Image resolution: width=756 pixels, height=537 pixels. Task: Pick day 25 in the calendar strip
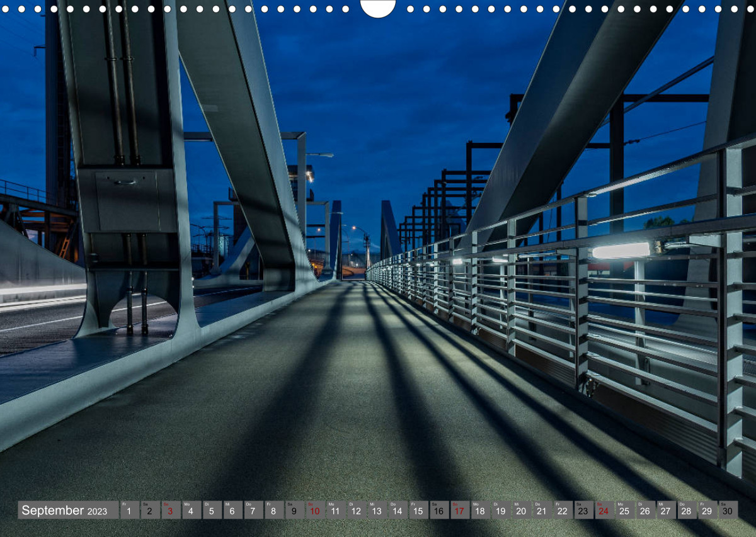point(624,510)
